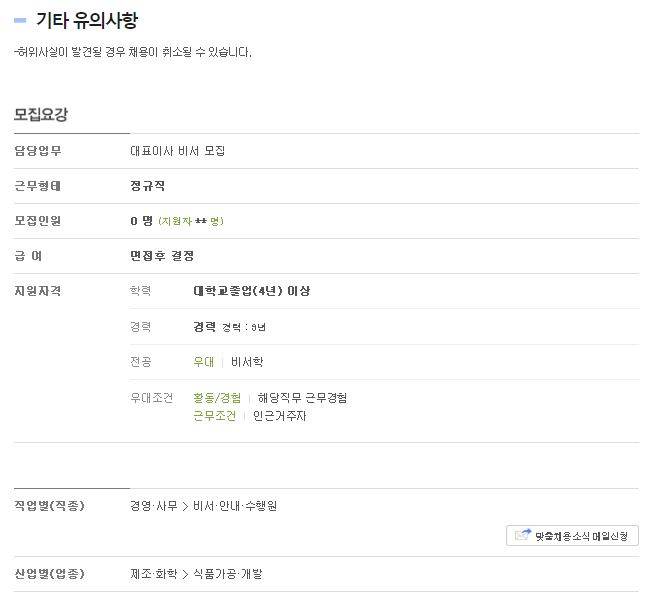The width and height of the screenshot is (657, 601).
Task: Open the 경영·사무 job category link
Action: pyautogui.click(x=153, y=506)
